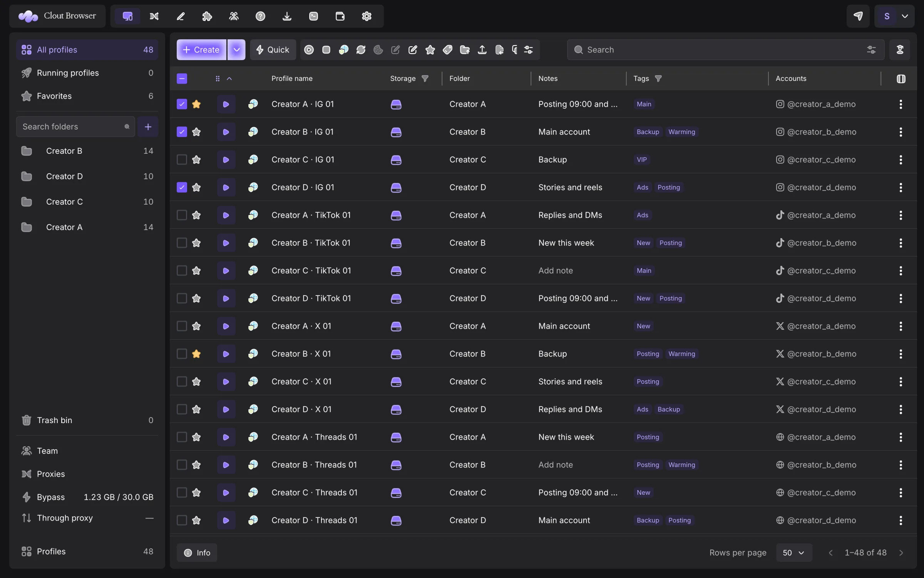Click the stop profiles square icon in toolbar
This screenshot has height=578, width=924.
click(x=326, y=50)
